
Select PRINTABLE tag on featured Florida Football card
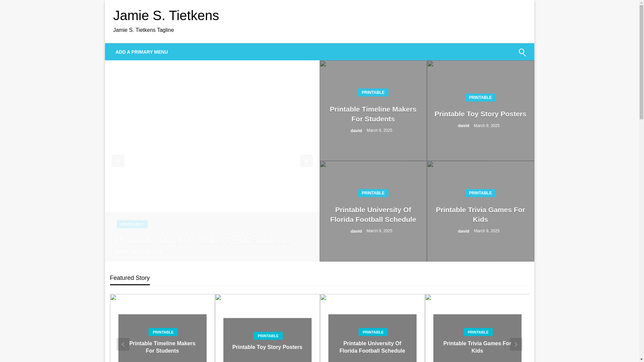coord(373,332)
